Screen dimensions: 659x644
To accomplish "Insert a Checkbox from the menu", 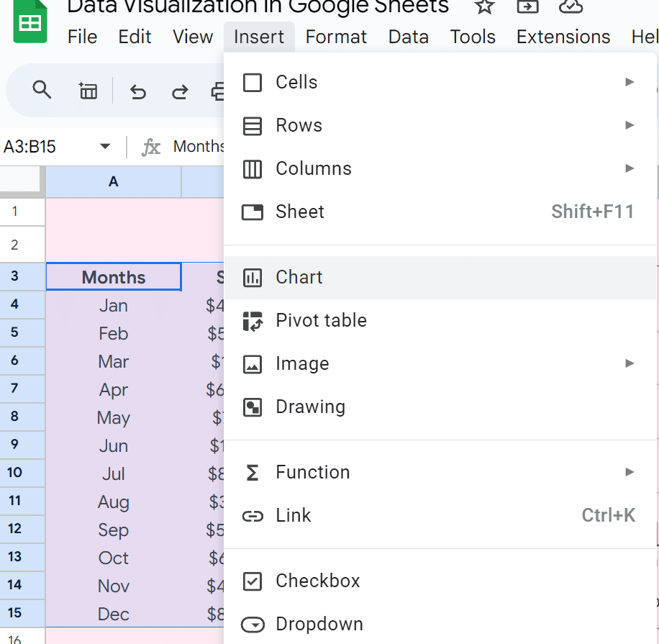I will (x=440, y=581).
